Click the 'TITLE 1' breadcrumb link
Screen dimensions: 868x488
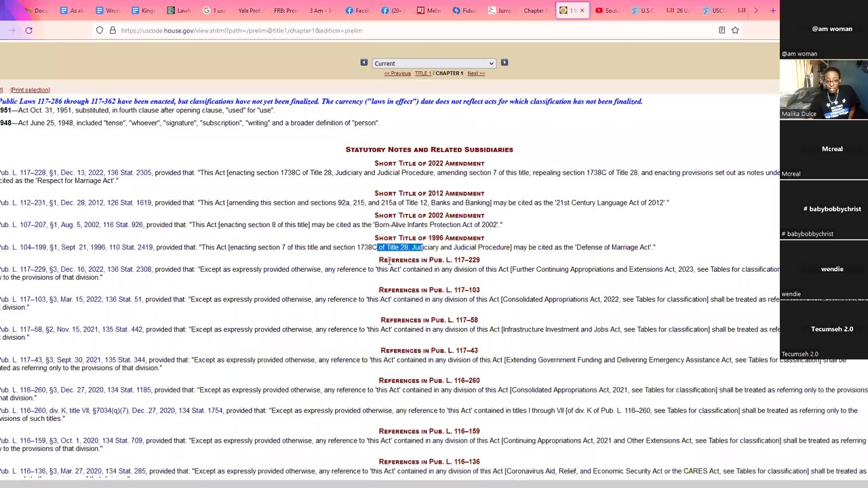[x=422, y=73]
